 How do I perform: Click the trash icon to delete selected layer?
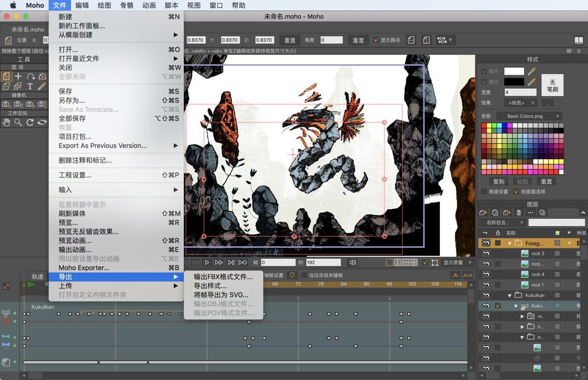[x=519, y=213]
